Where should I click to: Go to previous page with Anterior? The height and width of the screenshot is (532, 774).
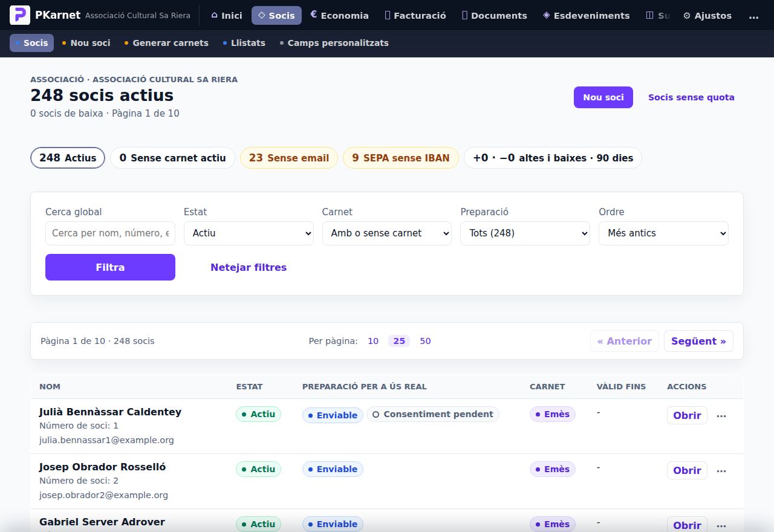pos(625,341)
